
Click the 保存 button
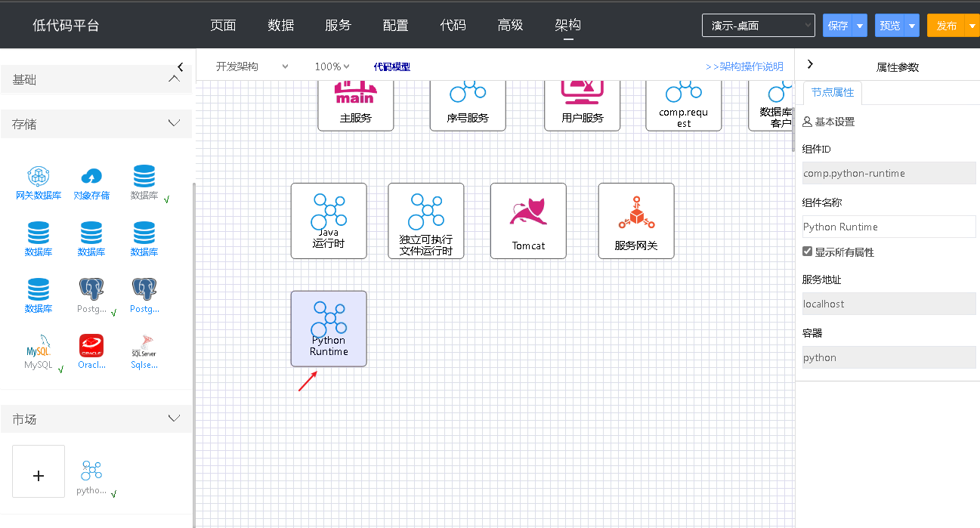pos(838,26)
